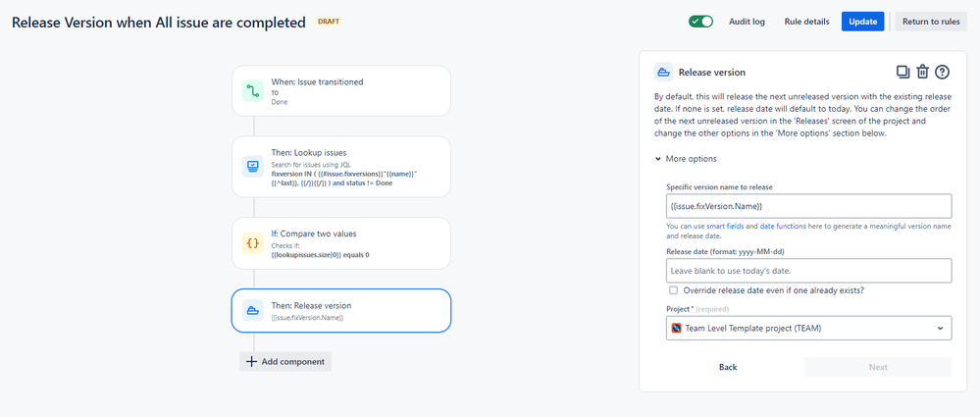Viewport: 980px width, 417px height.
Task: Click Return to rules button
Action: tap(931, 22)
